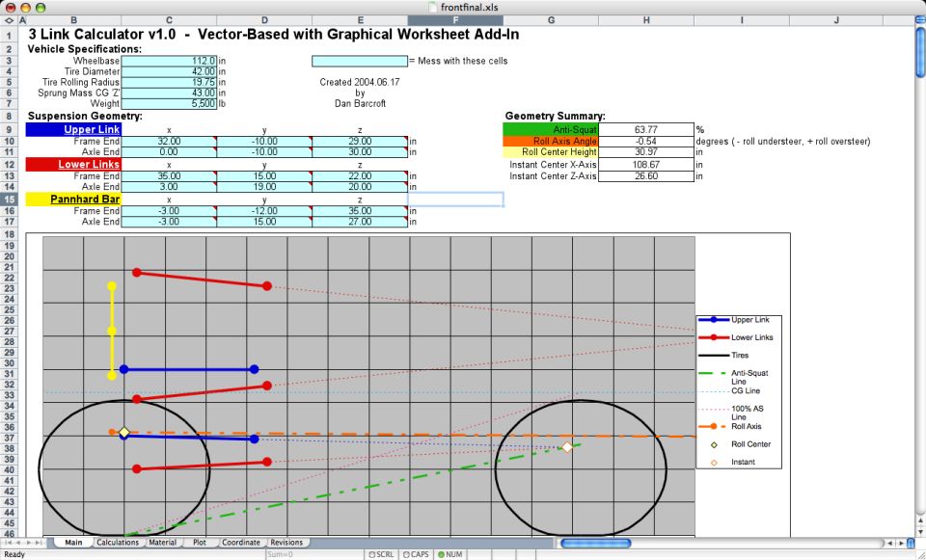Click Upper Link Frame End x value 32.00
The width and height of the screenshot is (926, 560).
(x=169, y=142)
